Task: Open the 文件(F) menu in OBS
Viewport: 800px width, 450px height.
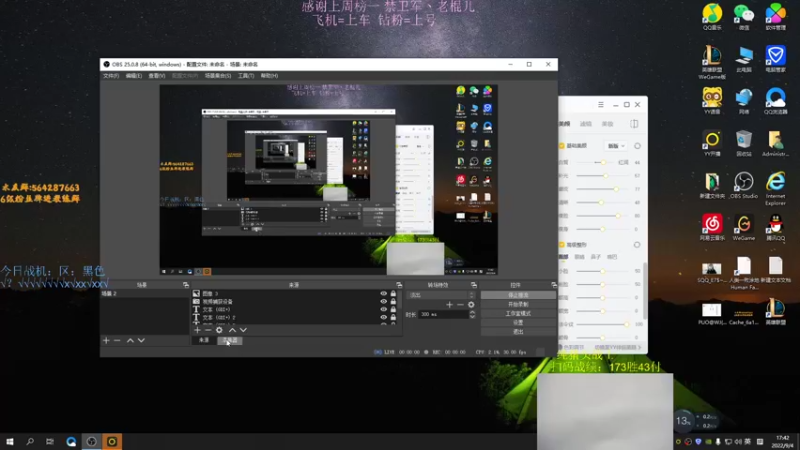Action: point(111,76)
